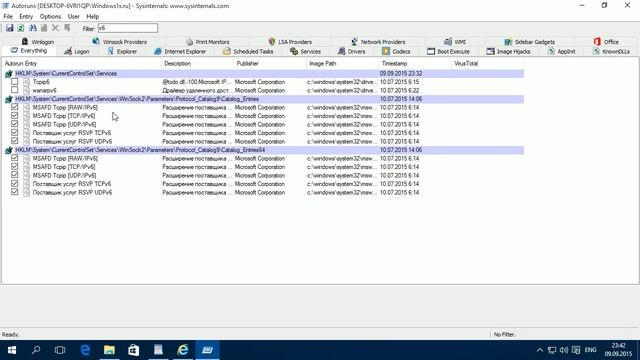Sort by Image Path column header
Viewport: 640px width, 360px height.
tap(342, 64)
